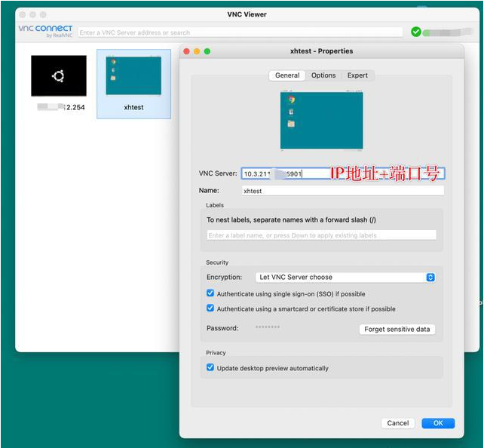Click the green connection status checkmark icon

pos(416,32)
